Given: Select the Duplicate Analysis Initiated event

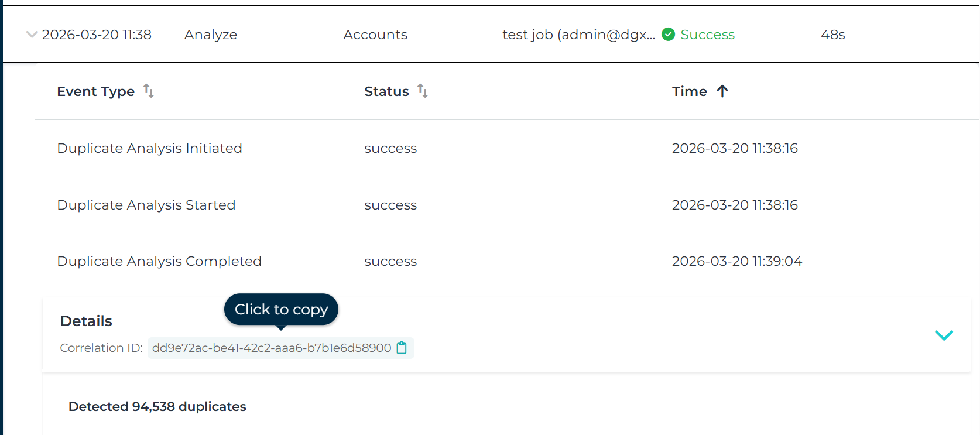Looking at the screenshot, I should click(149, 148).
